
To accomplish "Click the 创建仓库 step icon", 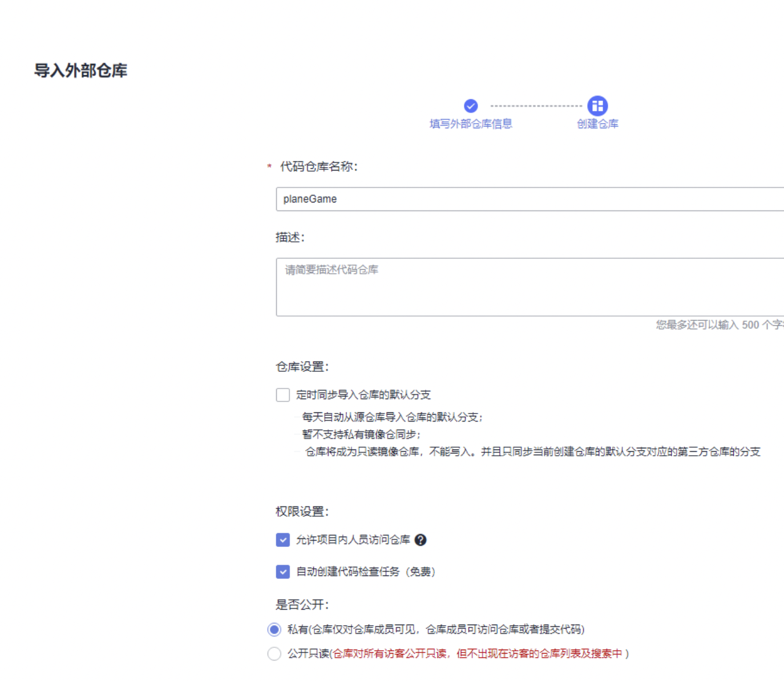I will coord(597,106).
